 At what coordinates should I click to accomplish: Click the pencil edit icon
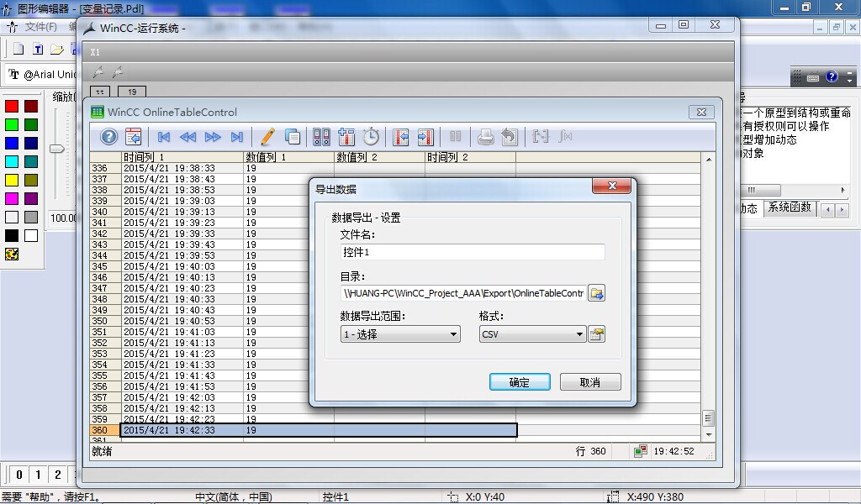tap(267, 136)
